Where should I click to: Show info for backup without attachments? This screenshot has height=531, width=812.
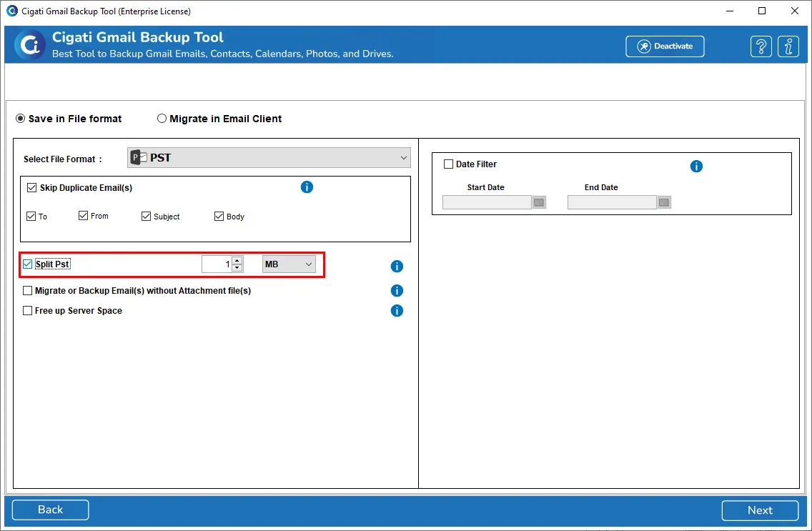tap(397, 290)
